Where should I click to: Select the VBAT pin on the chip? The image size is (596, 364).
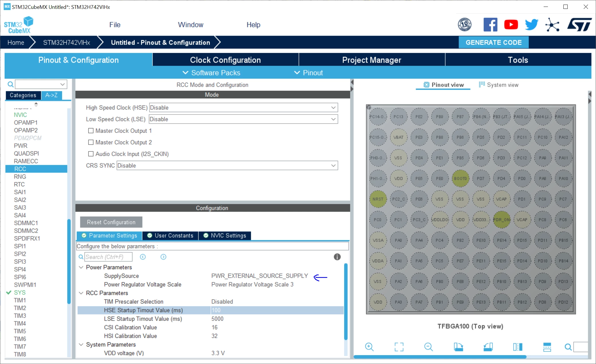click(x=398, y=137)
